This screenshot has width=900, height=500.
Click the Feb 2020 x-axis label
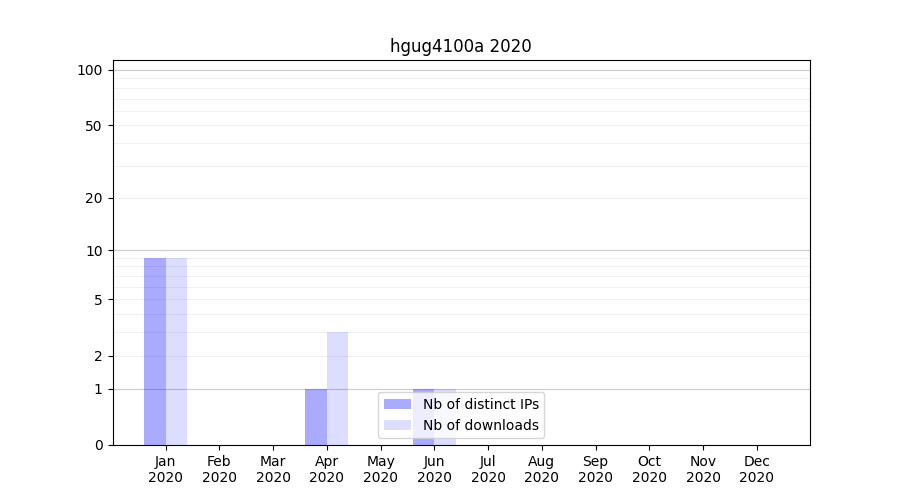click(x=219, y=469)
